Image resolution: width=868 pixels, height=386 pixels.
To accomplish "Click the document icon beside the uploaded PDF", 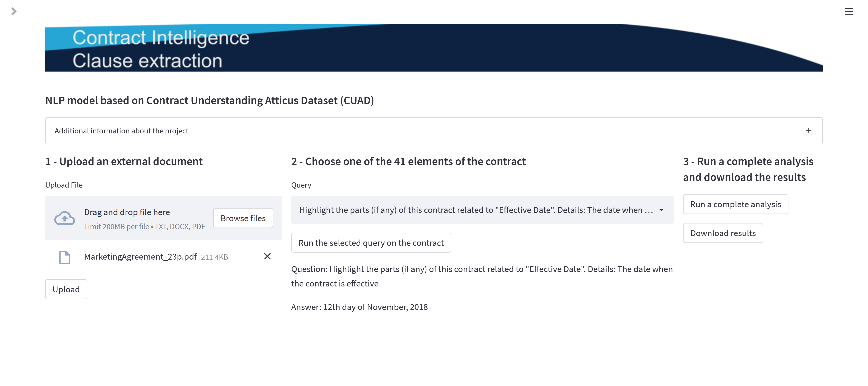I will [65, 257].
